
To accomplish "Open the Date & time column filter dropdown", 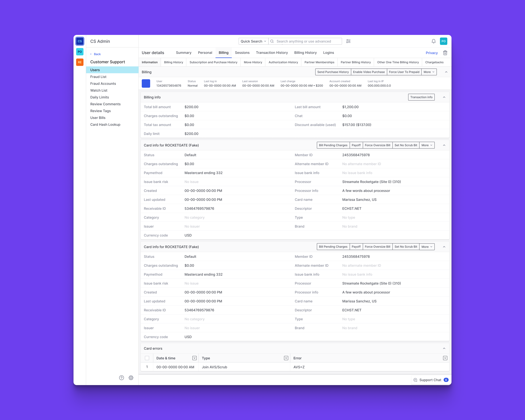I will (x=194, y=358).
